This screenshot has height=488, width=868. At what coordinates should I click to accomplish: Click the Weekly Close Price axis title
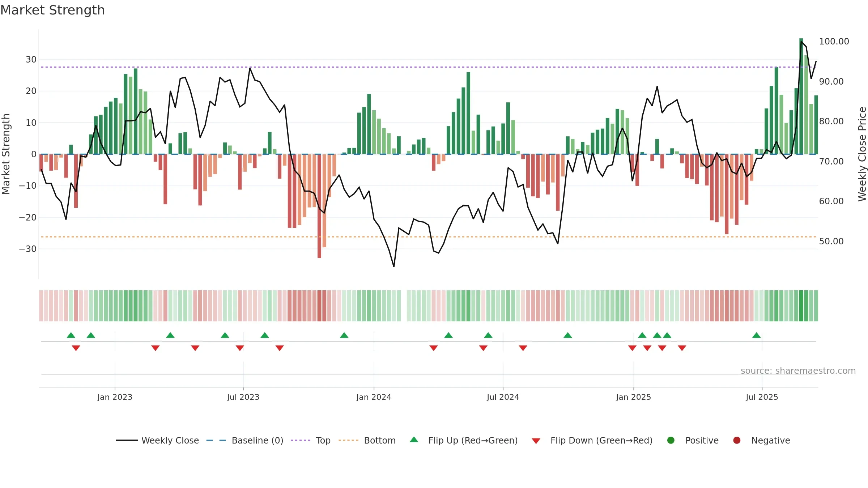coord(862,154)
